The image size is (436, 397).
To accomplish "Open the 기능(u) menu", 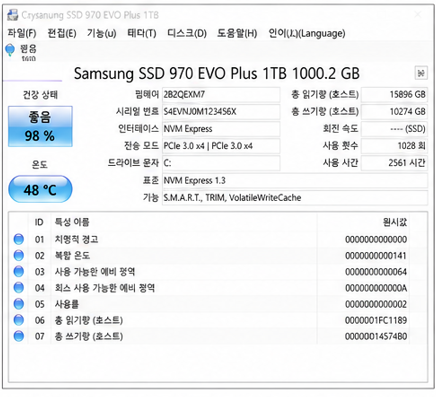I will click(102, 33).
